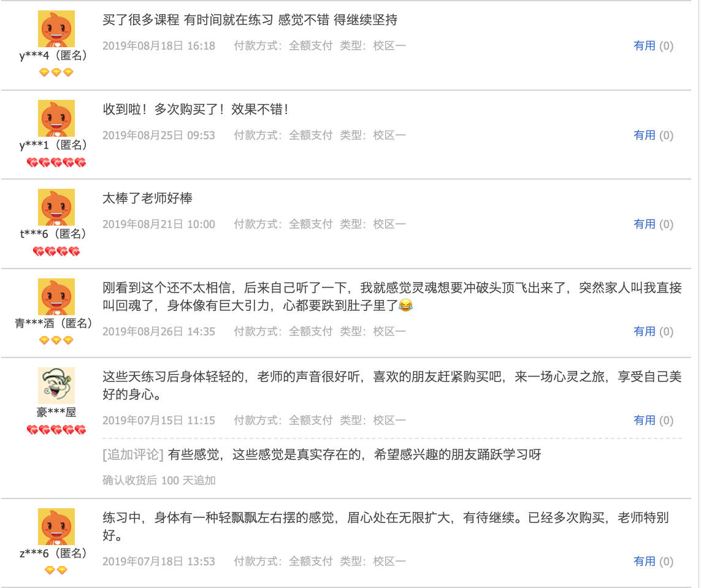Click avatar of reviewer y***4
701x588 pixels.
click(x=56, y=29)
